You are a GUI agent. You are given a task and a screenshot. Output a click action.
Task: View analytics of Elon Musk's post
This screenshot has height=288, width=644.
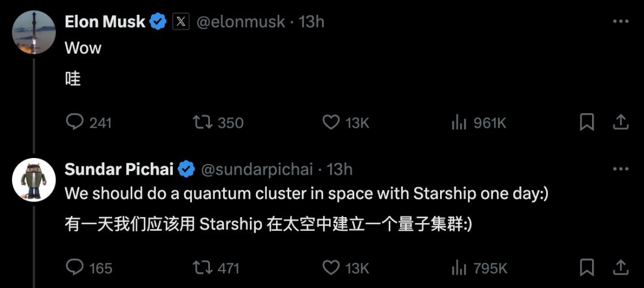[459, 122]
